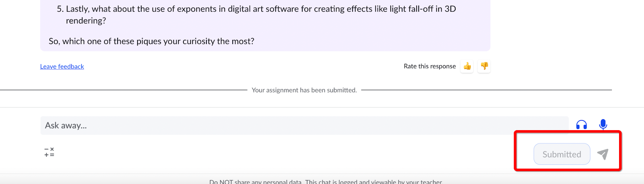The height and width of the screenshot is (184, 644).
Task: Activate the microphone voice input
Action: (x=603, y=125)
